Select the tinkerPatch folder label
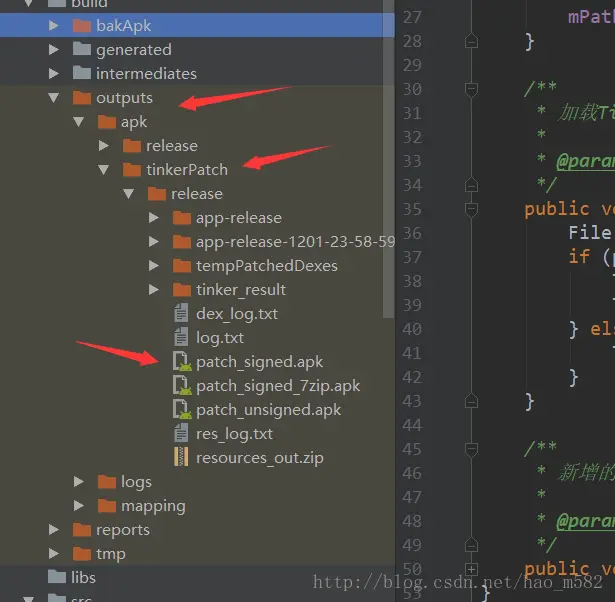 (187, 170)
